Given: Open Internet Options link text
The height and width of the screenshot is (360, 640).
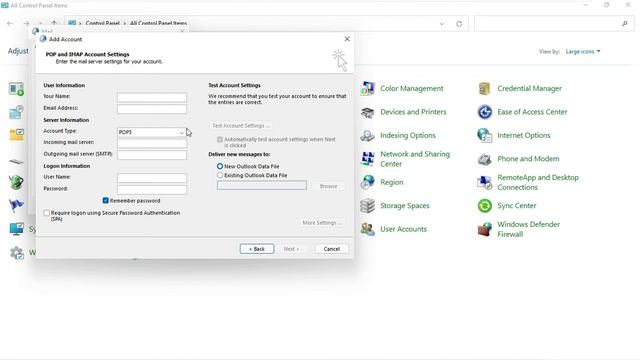Looking at the screenshot, I should pyautogui.click(x=523, y=136).
